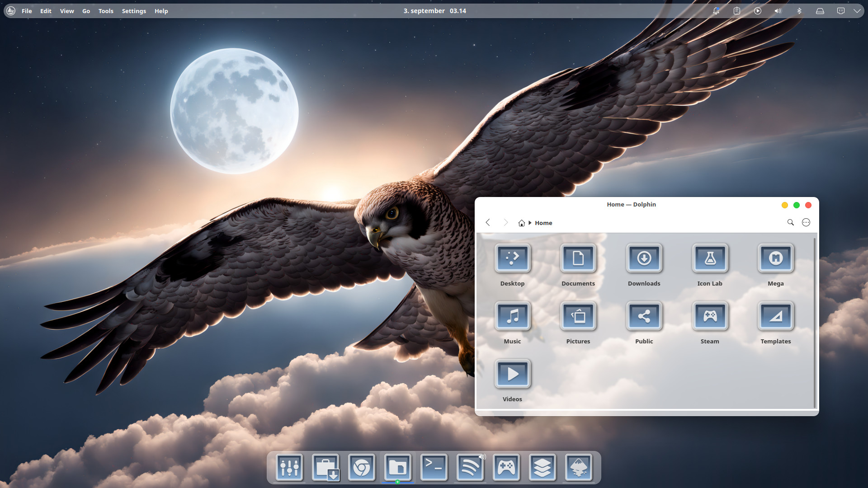Image resolution: width=868 pixels, height=488 pixels.
Task: Go back using Dolphin's back arrow
Action: (488, 222)
